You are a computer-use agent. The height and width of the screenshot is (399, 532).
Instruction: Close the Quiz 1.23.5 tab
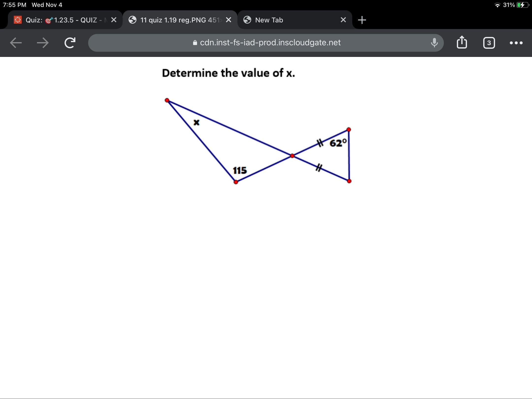coord(114,20)
